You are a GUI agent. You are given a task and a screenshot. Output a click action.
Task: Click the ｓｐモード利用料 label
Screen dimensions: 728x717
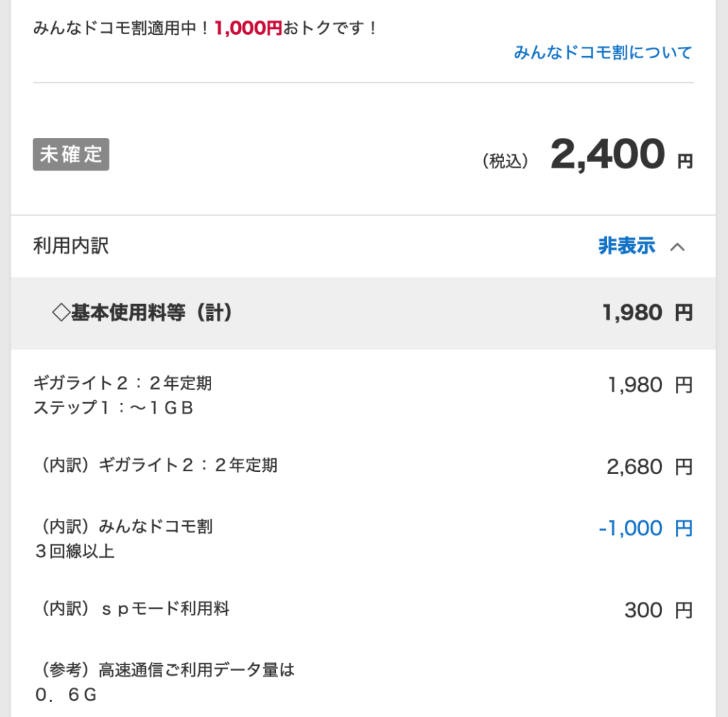click(x=164, y=609)
